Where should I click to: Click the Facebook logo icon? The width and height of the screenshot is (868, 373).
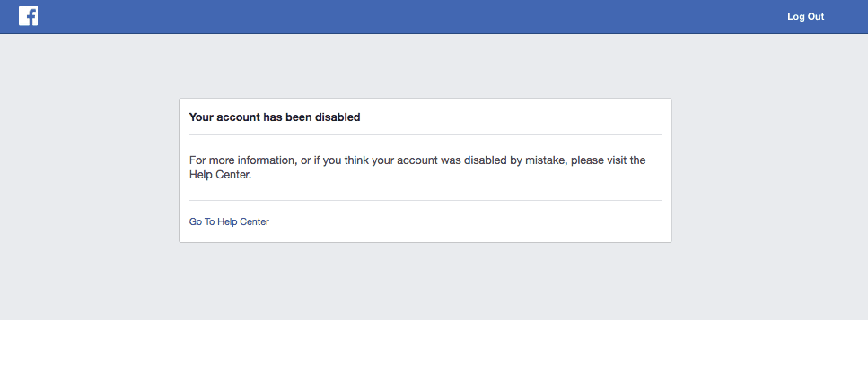coord(28,16)
